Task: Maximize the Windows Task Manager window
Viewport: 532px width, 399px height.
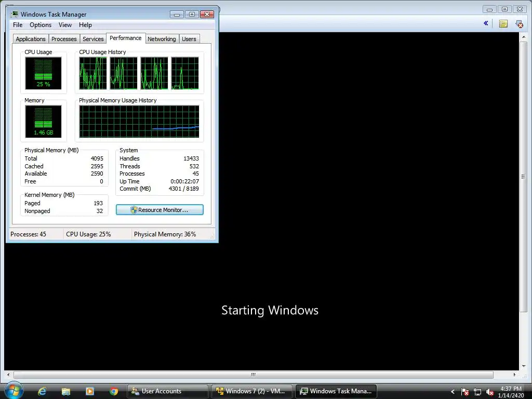Action: 192,14
